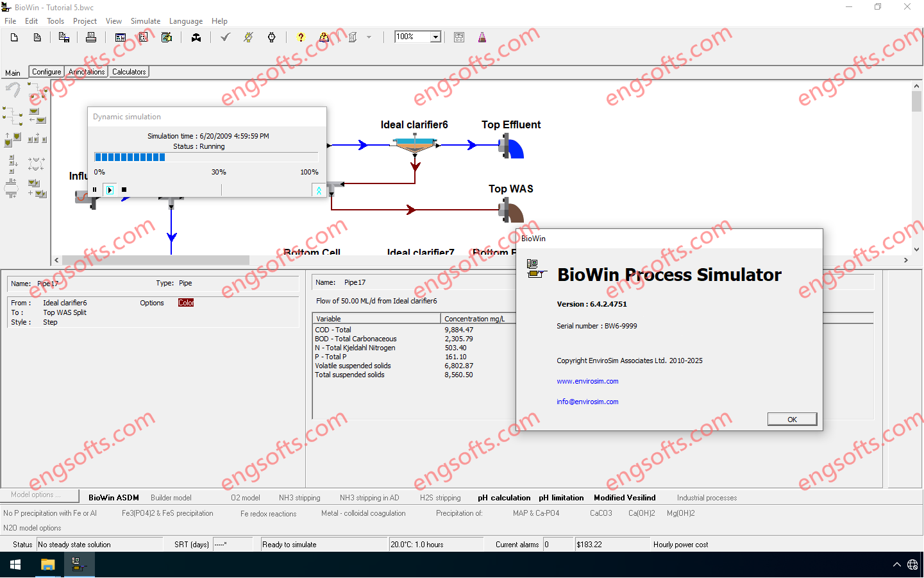Screen dimensions: 924x578
Task: Switch to the Calculators tab
Action: tap(129, 72)
